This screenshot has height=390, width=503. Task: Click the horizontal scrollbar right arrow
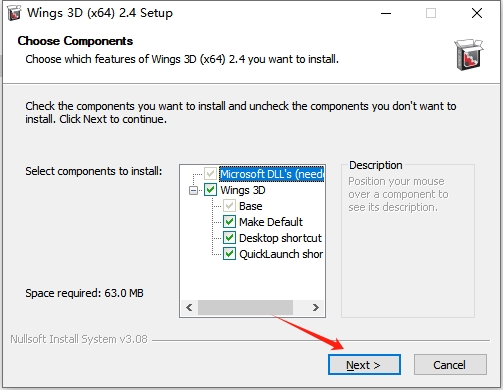(x=315, y=307)
